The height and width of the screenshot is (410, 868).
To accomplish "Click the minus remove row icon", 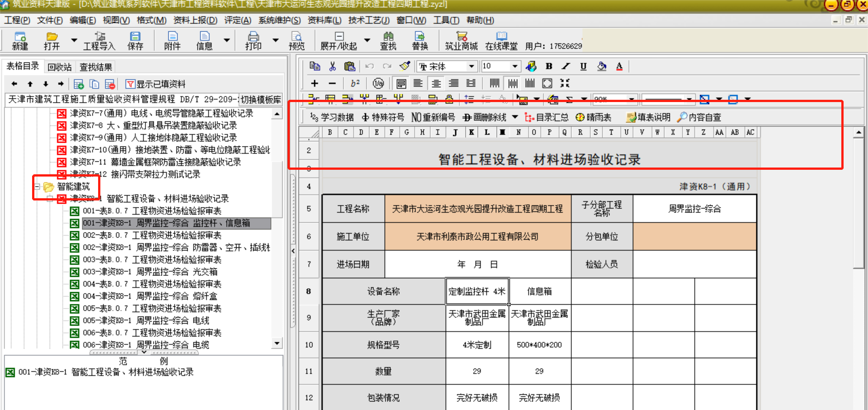I will 332,83.
